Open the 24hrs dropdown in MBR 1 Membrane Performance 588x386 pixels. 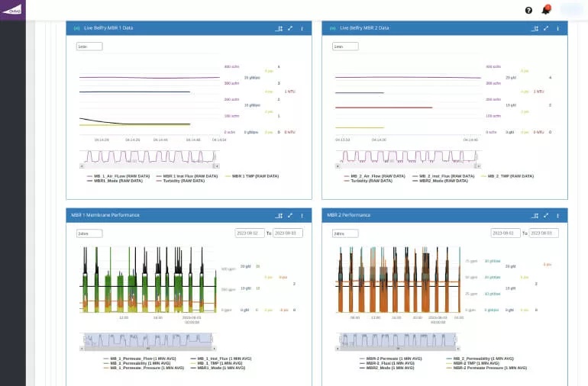pyautogui.click(x=89, y=233)
